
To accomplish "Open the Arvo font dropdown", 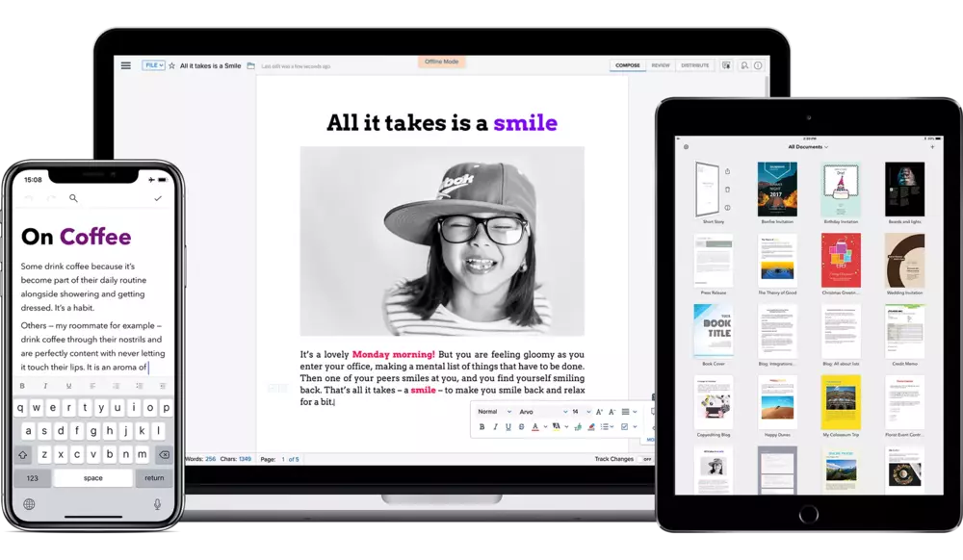I will point(543,412).
